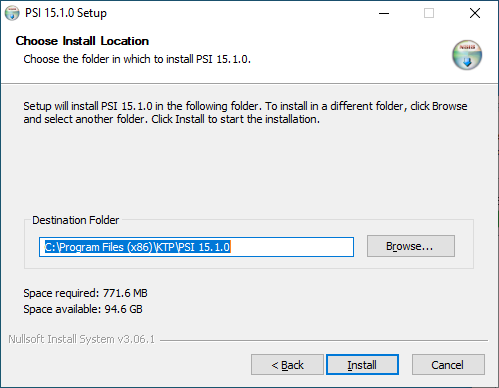Click blank space right of path in destination field
This screenshot has width=499, height=388.
tap(292, 247)
